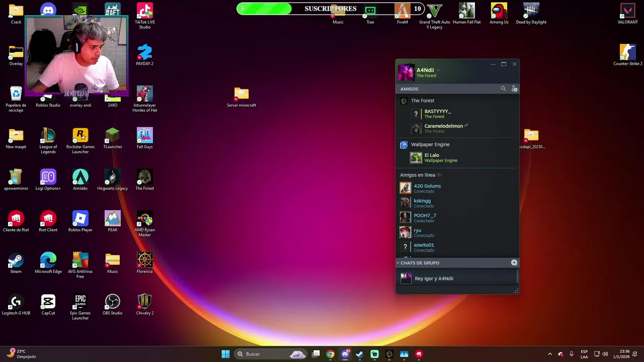Open Discord from the taskbar
The width and height of the screenshot is (644, 362).
(x=345, y=354)
